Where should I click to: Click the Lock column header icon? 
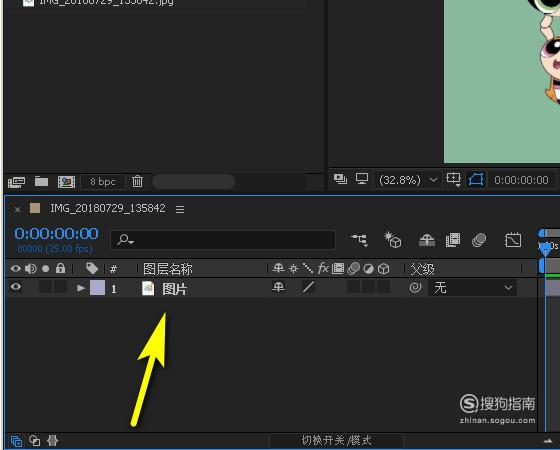pos(60,268)
